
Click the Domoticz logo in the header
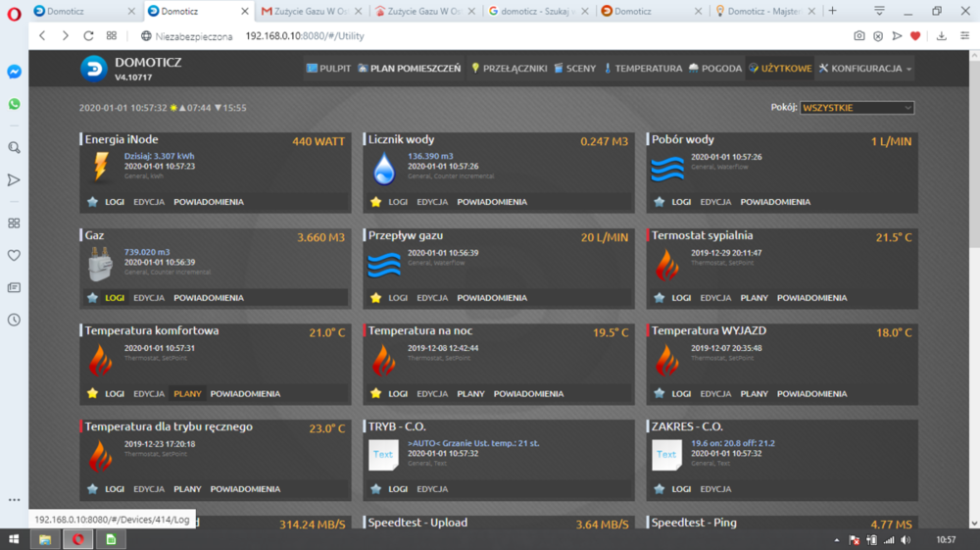[x=94, y=69]
